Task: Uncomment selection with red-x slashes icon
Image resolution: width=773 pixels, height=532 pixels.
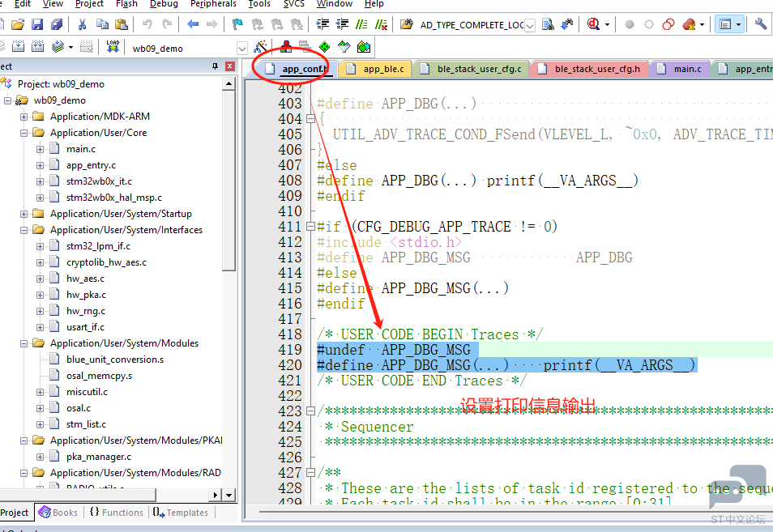Action: 381,24
